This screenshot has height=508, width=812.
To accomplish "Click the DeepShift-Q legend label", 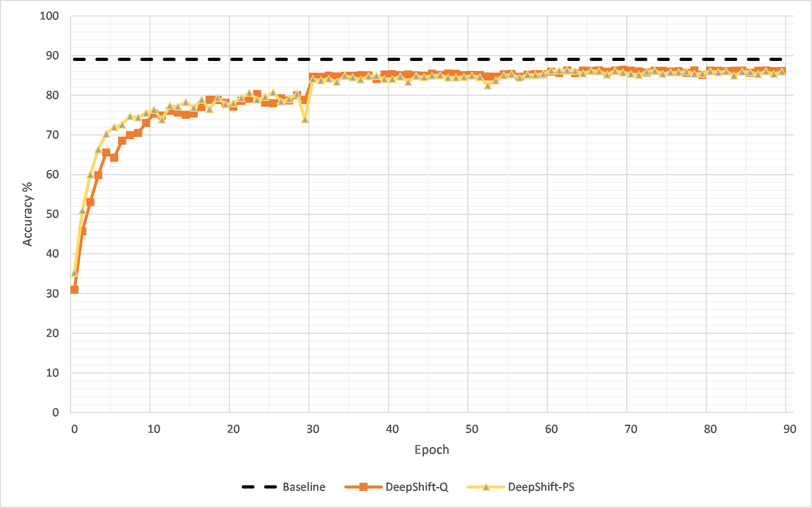I will pyautogui.click(x=417, y=487).
